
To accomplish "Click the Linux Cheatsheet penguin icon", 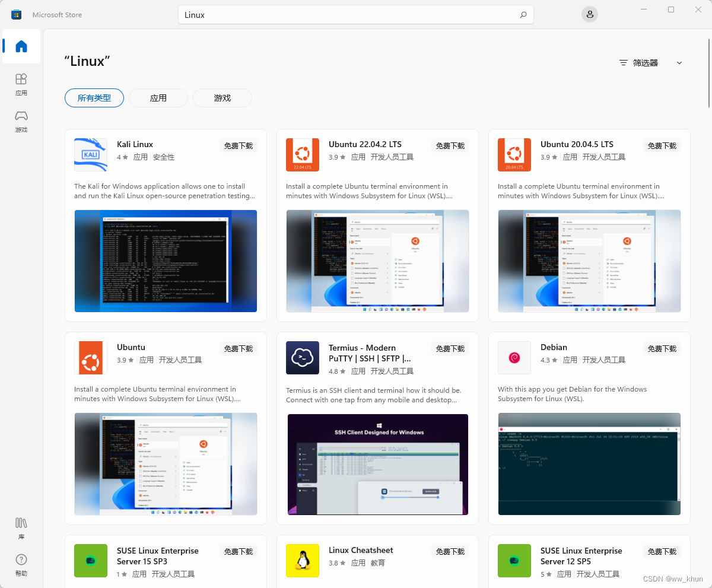I will click(x=303, y=561).
